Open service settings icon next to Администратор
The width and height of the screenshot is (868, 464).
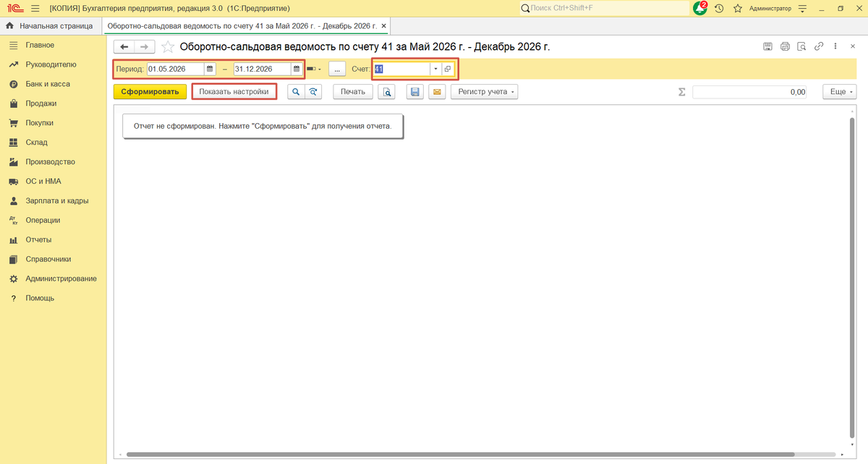[x=802, y=8]
